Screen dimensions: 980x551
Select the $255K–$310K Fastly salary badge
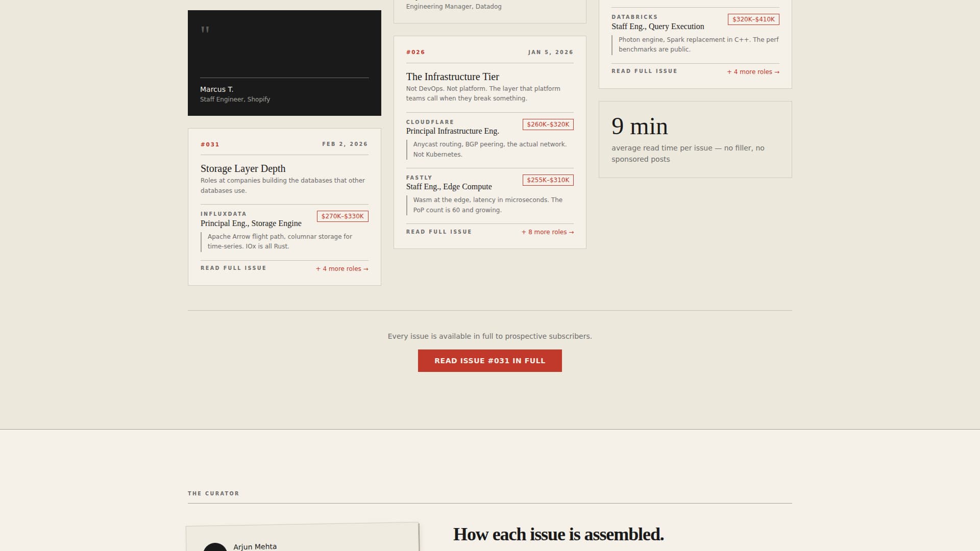click(x=548, y=180)
